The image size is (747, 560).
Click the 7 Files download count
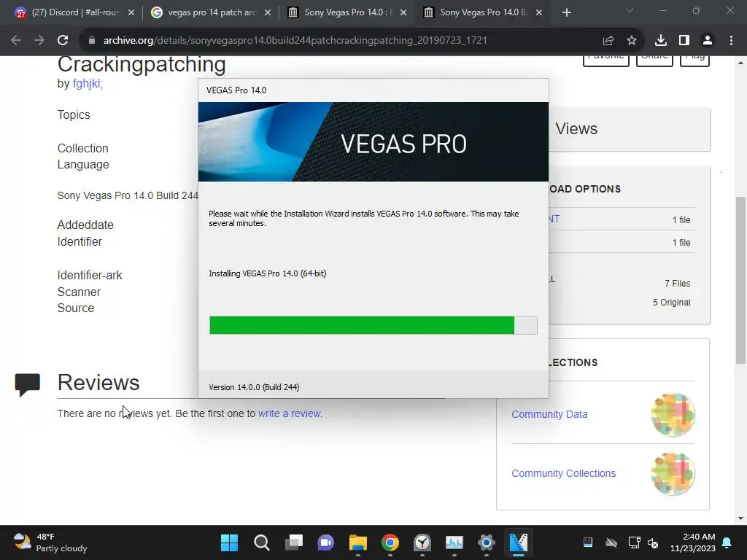[x=678, y=284]
